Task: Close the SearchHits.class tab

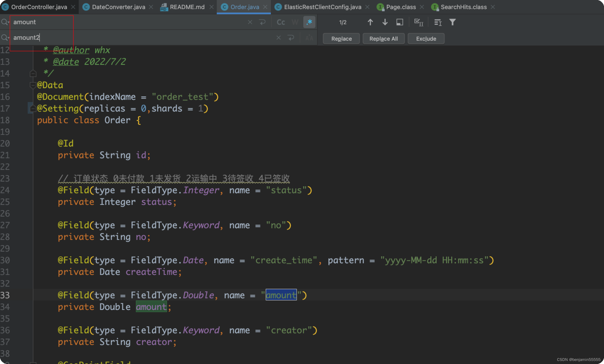Action: coord(493,7)
